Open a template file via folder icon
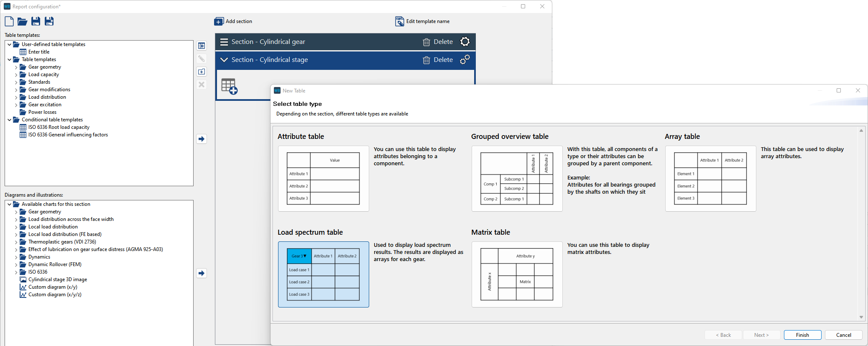 (x=23, y=21)
